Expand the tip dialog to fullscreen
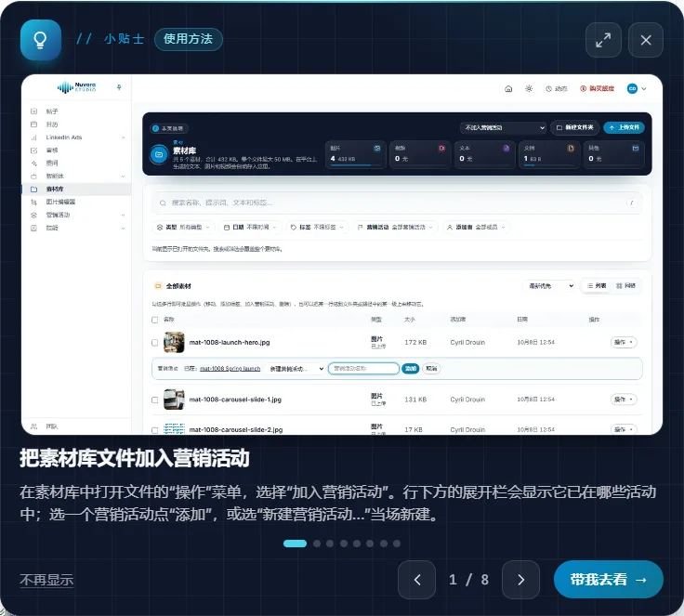This screenshot has height=616, width=684. pyautogui.click(x=603, y=40)
